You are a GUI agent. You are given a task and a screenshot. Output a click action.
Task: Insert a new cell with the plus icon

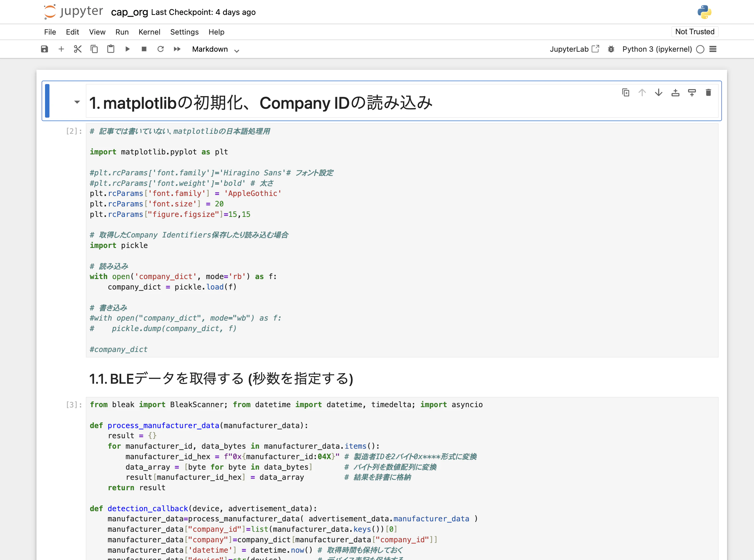point(61,49)
